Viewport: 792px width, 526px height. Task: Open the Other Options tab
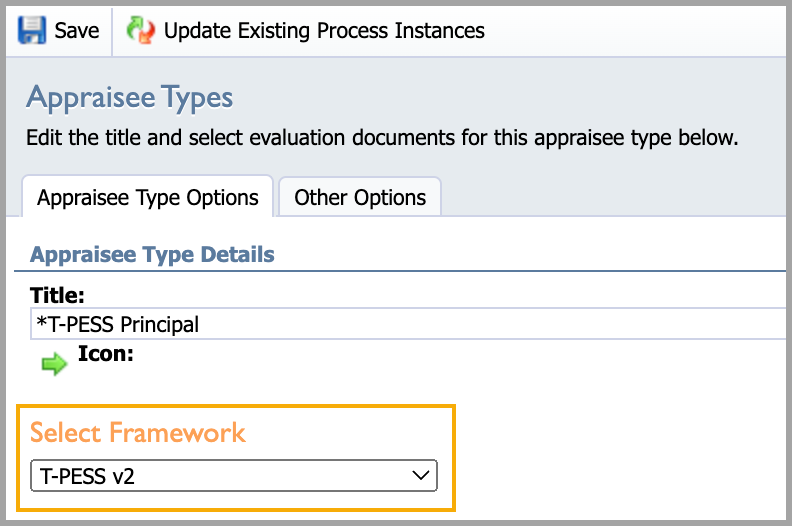click(360, 197)
